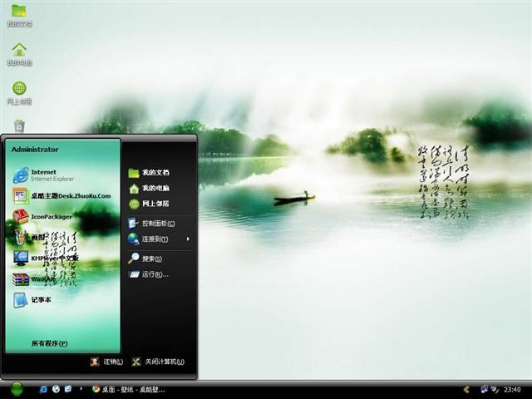The width and height of the screenshot is (532, 399).
Task: Open the Recycle Bin desktop icon
Action: pyautogui.click(x=19, y=126)
